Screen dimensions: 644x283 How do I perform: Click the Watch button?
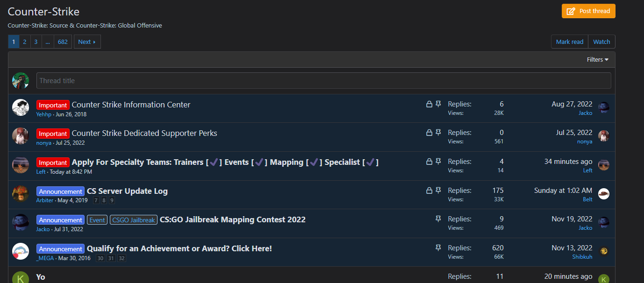click(x=601, y=42)
